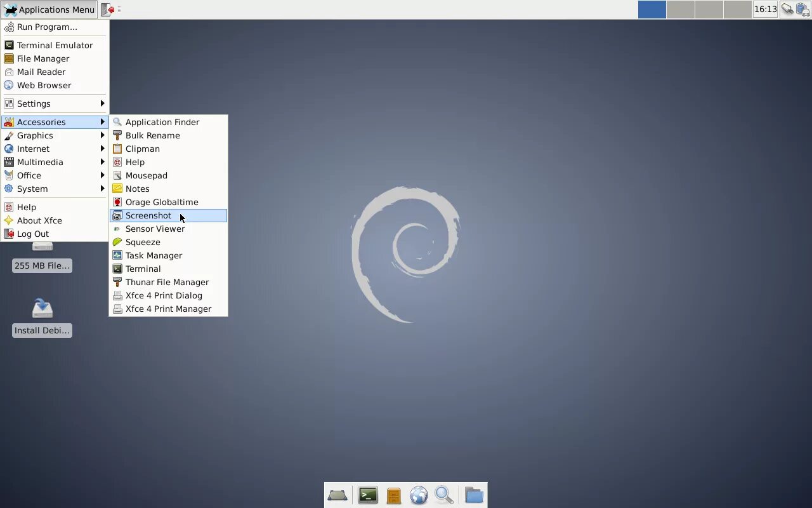Image resolution: width=812 pixels, height=508 pixels.
Task: Expand the System submenu
Action: click(55, 189)
